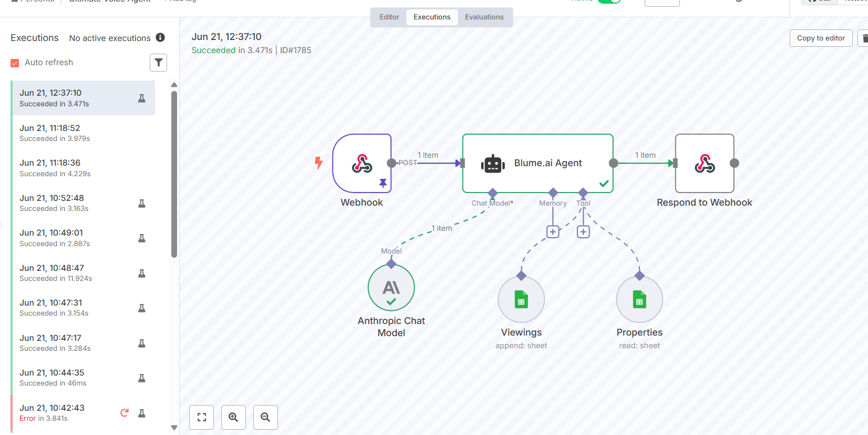Click the scroll down arrow of executions list
Screen dimensions: 868x435
(174, 428)
